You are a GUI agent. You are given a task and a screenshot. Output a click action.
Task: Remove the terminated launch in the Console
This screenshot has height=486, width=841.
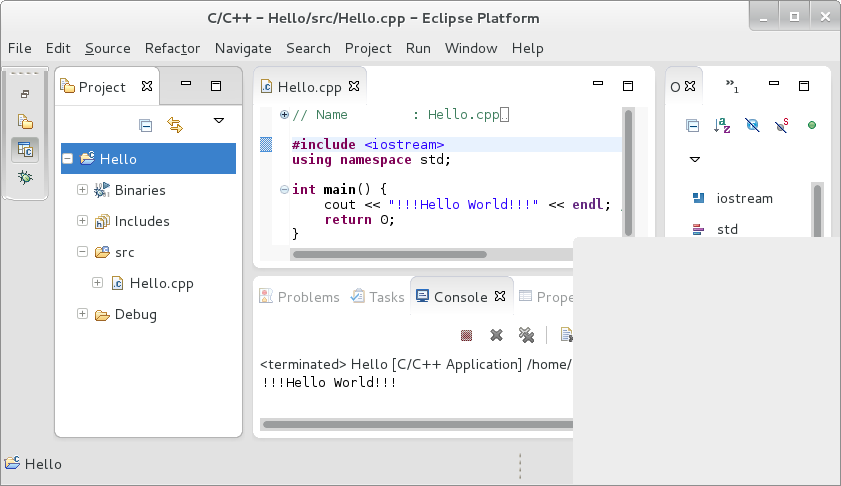click(x=497, y=335)
